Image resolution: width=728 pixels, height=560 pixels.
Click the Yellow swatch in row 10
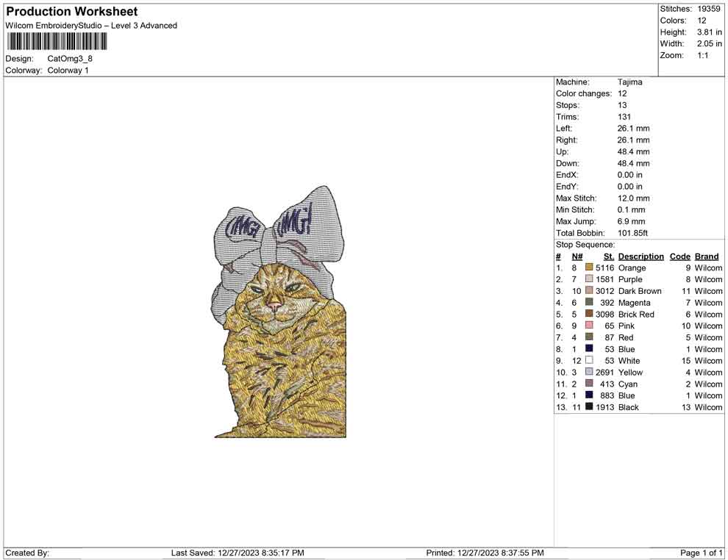click(588, 372)
